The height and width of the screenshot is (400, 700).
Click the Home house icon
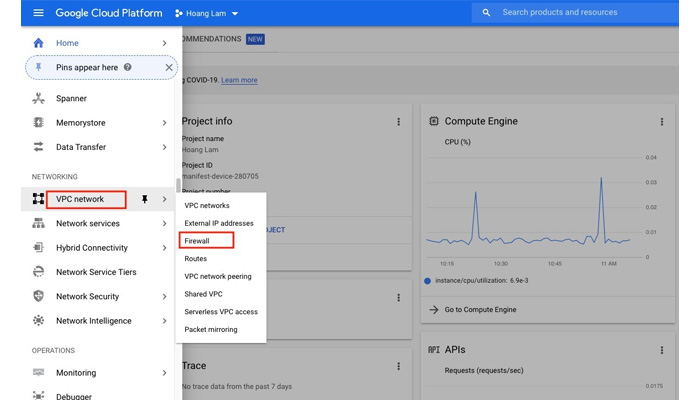(38, 43)
